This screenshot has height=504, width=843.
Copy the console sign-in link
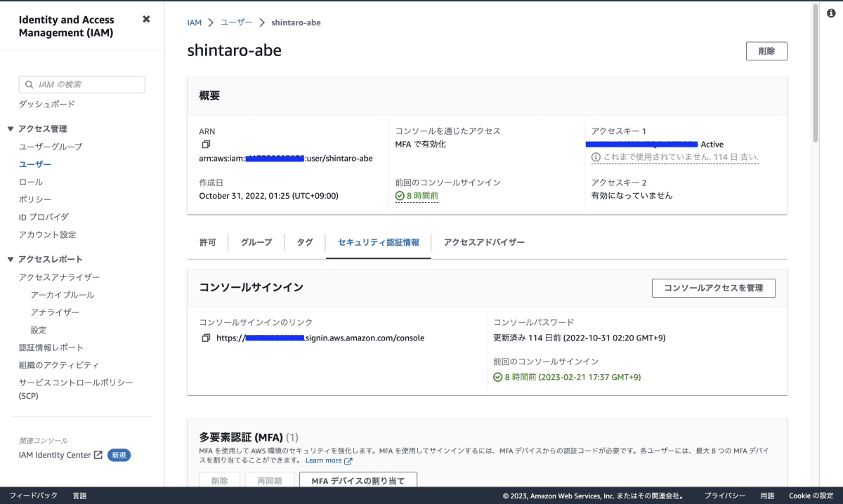point(206,338)
